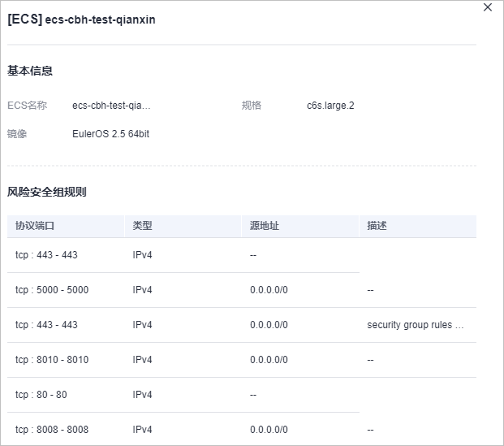The height and width of the screenshot is (446, 504).
Task: Click the truncated "security group rules" description
Action: [416, 325]
